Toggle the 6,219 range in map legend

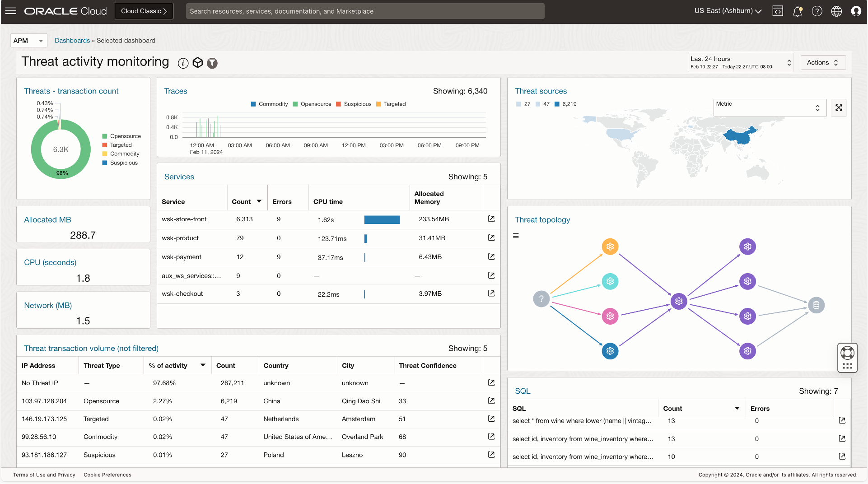[565, 104]
